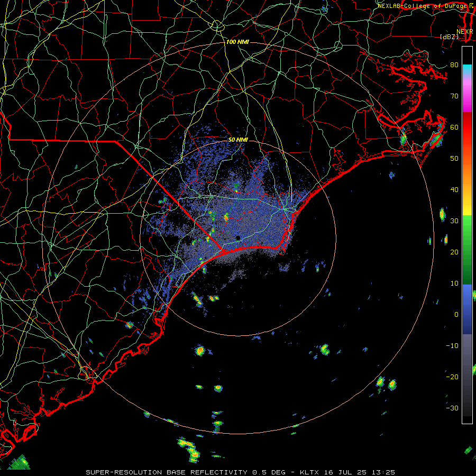
Task: Click the -10 value on the dBZ scale
Action: pos(452,346)
